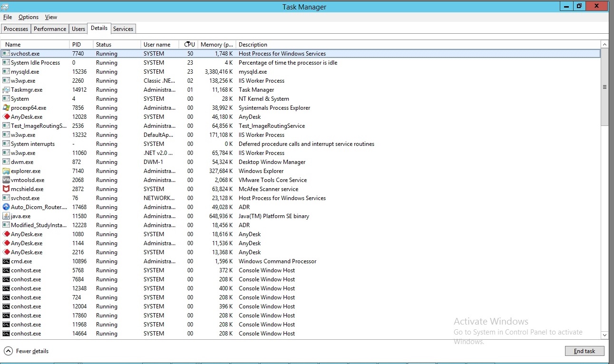Click the End task button
This screenshot has height=364, width=614.
click(x=585, y=351)
